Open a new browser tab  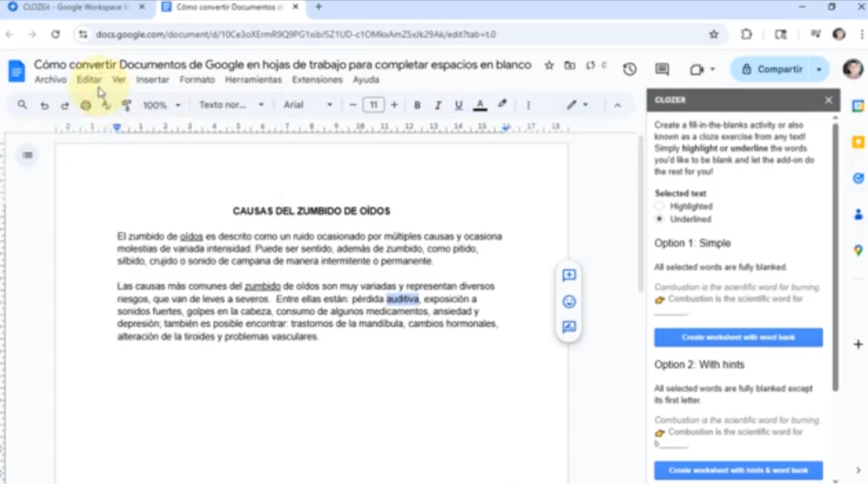[x=318, y=7]
